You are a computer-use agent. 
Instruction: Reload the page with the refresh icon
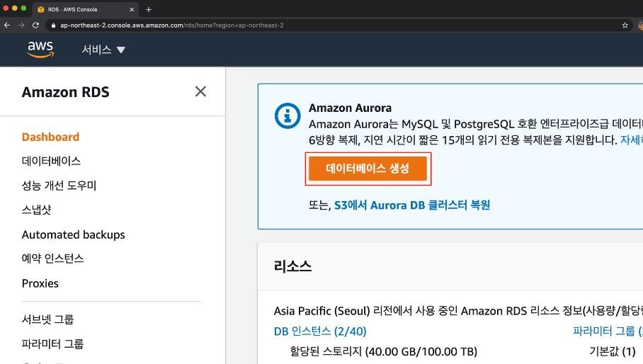click(x=35, y=25)
